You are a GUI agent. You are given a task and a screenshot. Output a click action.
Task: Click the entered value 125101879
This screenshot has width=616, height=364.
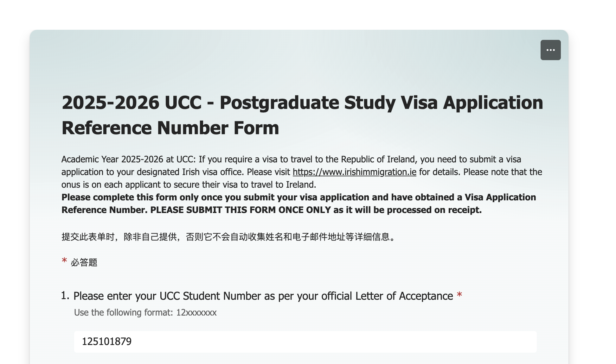coord(106,342)
